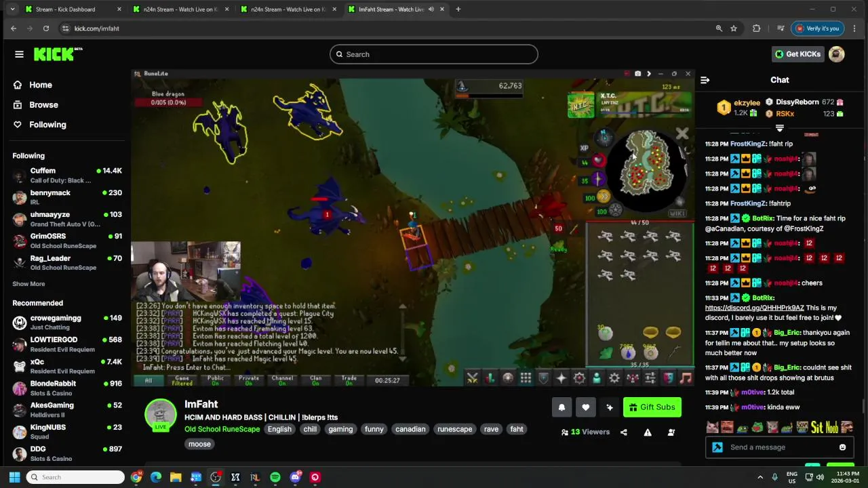Select the Inventory grid tab icon

(526, 378)
